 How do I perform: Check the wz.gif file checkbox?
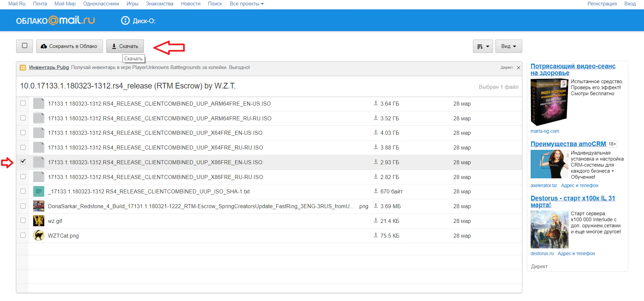click(23, 221)
